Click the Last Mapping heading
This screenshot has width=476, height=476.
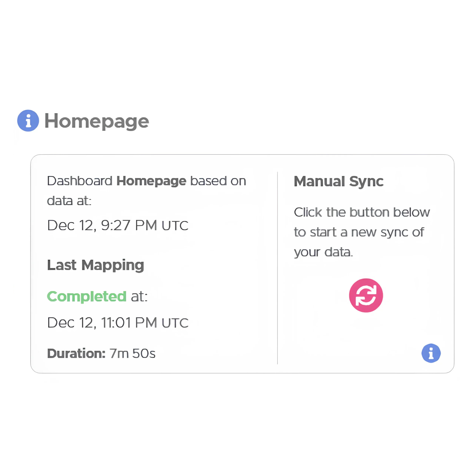tap(95, 265)
